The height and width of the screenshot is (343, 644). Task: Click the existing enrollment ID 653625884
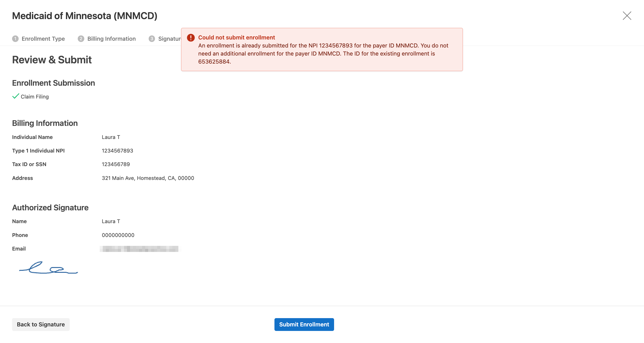(214, 62)
